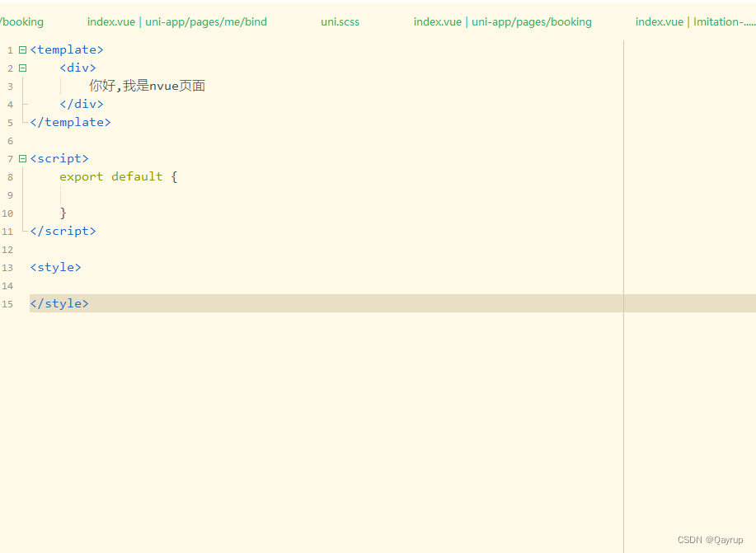
Task: Switch to the uni.scss tab
Action: (340, 21)
